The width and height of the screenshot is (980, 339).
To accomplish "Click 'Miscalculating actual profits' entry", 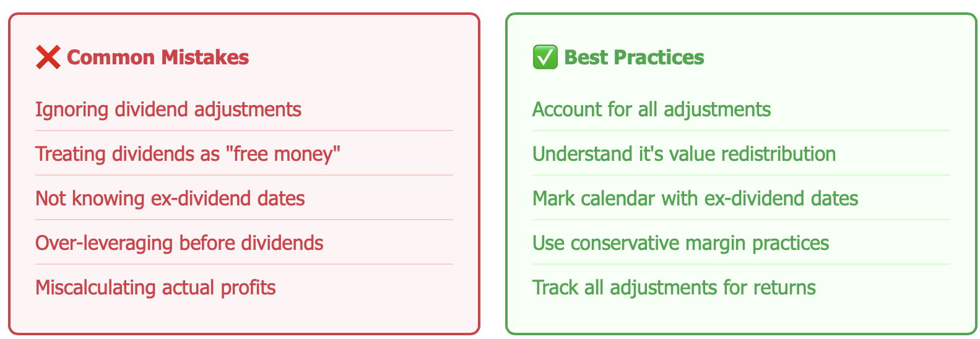I will (155, 288).
